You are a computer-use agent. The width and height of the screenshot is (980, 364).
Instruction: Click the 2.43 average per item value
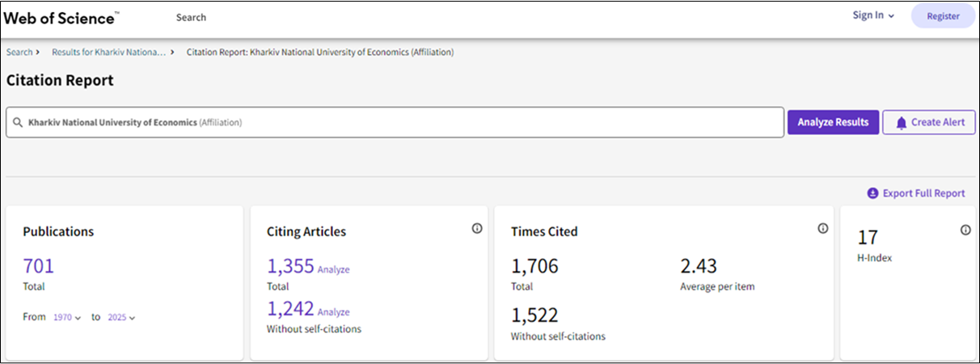[699, 265]
